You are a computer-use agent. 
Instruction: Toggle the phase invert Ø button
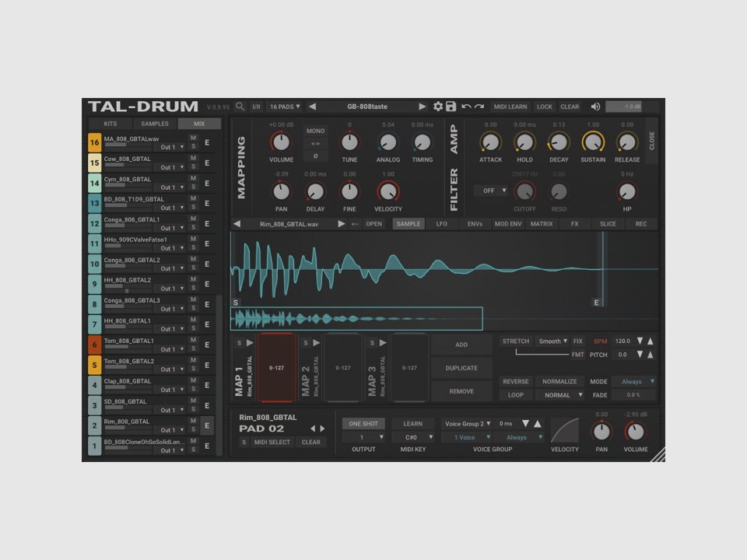point(315,156)
